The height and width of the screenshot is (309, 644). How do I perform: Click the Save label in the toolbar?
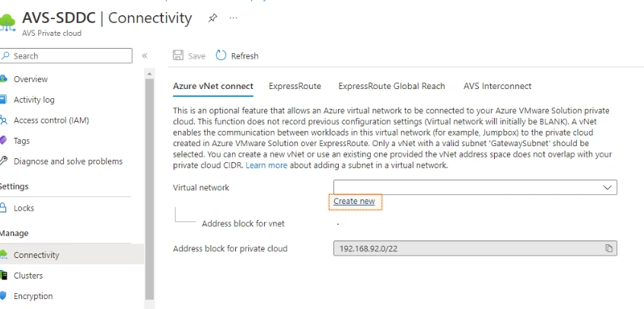pyautogui.click(x=196, y=56)
